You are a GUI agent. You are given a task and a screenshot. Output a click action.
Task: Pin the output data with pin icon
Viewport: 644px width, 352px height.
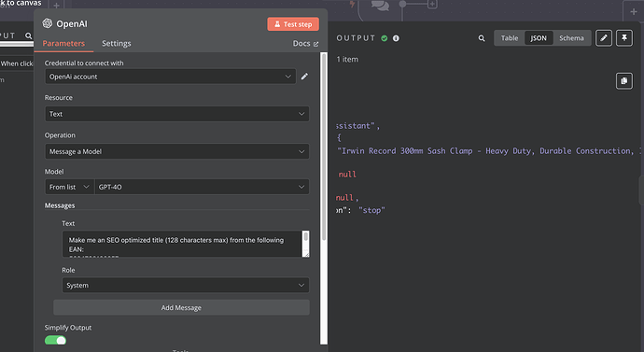pos(624,38)
